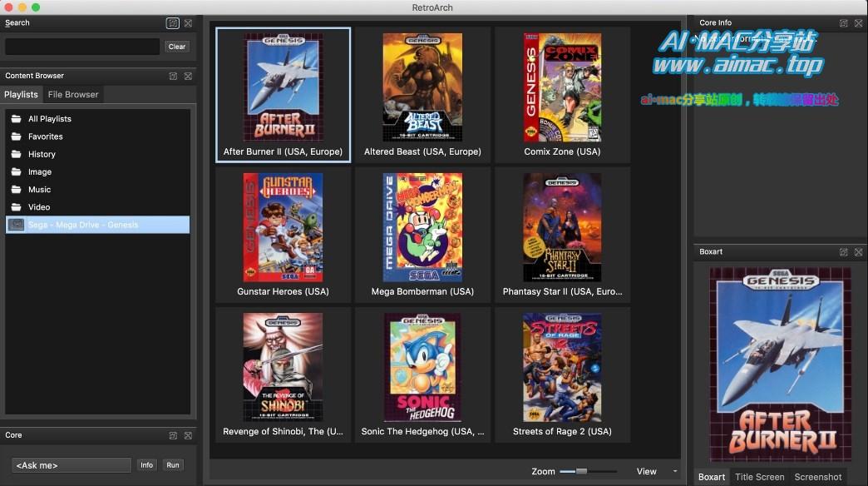The height and width of the screenshot is (486, 868).
Task: Run the selected content with Run button
Action: pyautogui.click(x=173, y=465)
